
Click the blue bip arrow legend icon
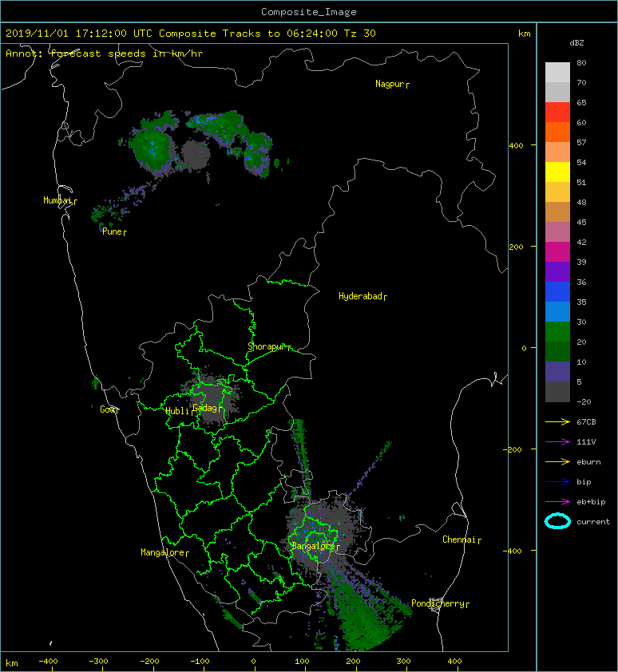(x=557, y=482)
